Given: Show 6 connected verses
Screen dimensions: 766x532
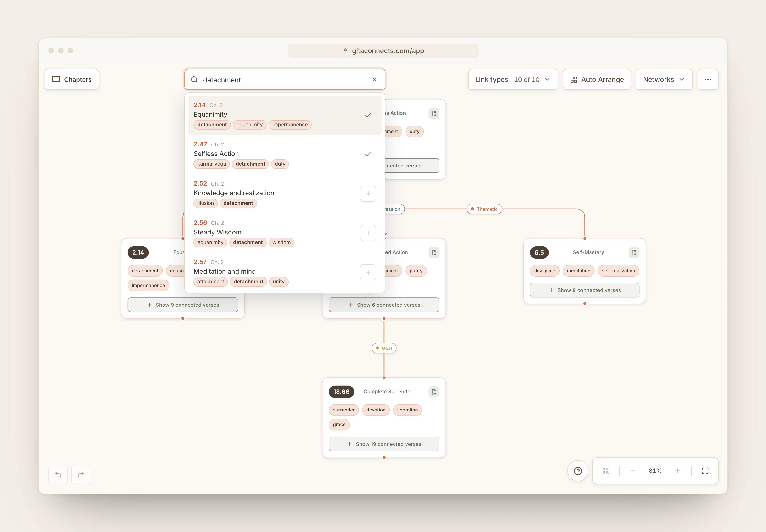Looking at the screenshot, I should pyautogui.click(x=384, y=305).
